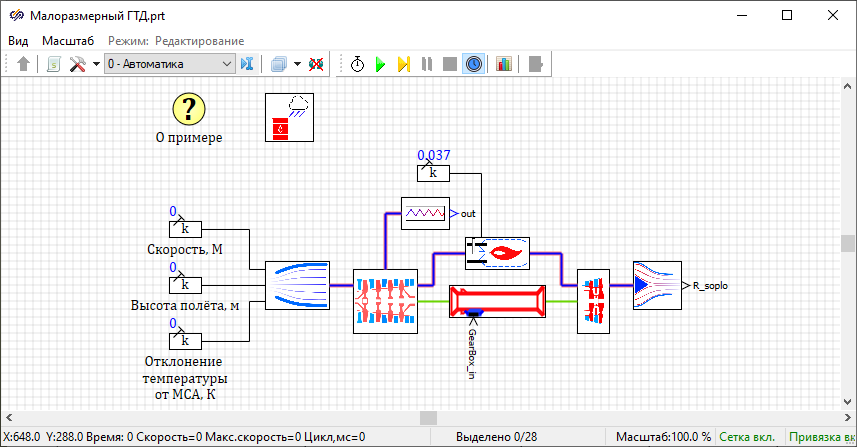
Task: Select the combustion chamber flame block
Action: 498,252
